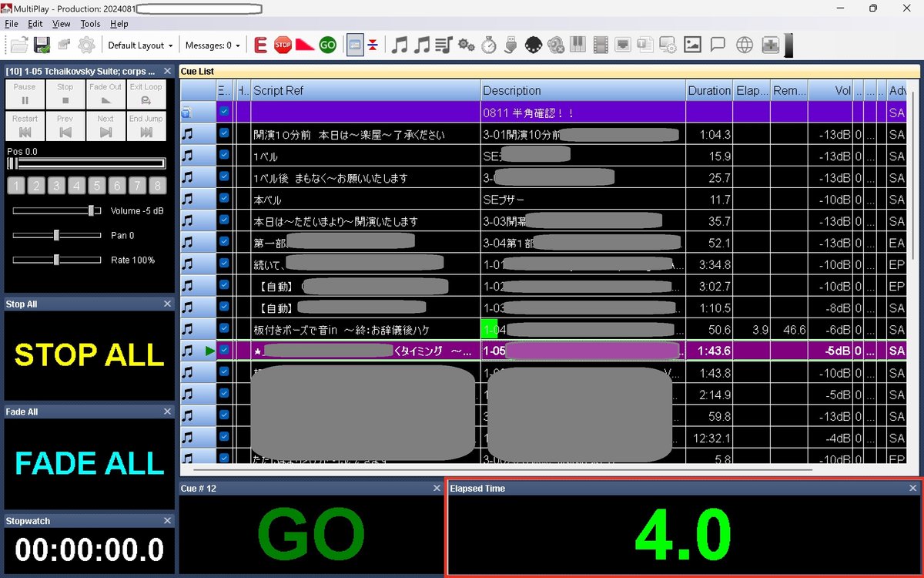Click the red STOP toolbar icon
This screenshot has height=578, width=924.
tap(282, 45)
